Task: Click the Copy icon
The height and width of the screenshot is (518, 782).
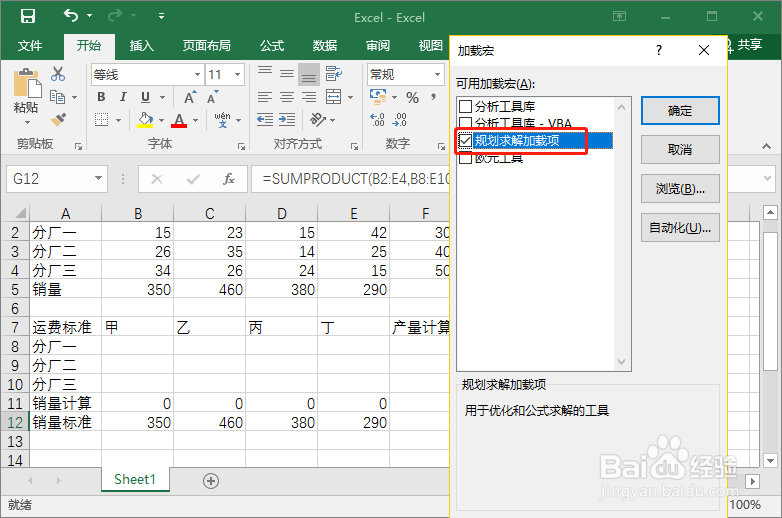Action: [58, 97]
